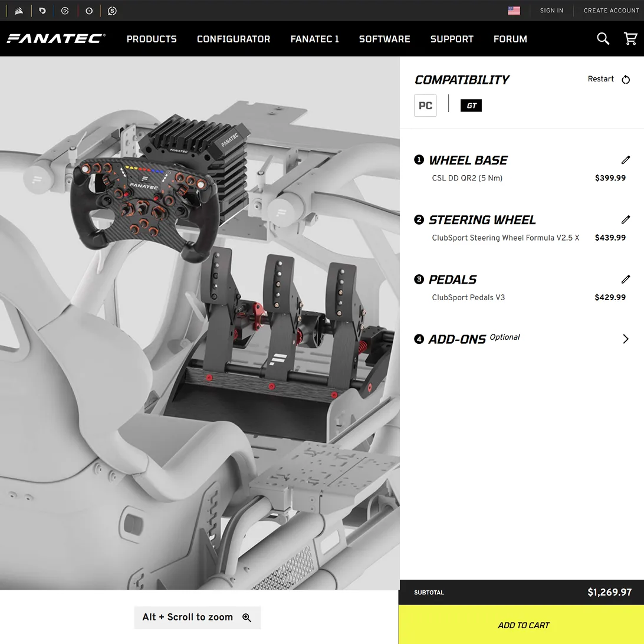Edit the Wheel Base selection pencil
This screenshot has width=644, height=644.
626,160
